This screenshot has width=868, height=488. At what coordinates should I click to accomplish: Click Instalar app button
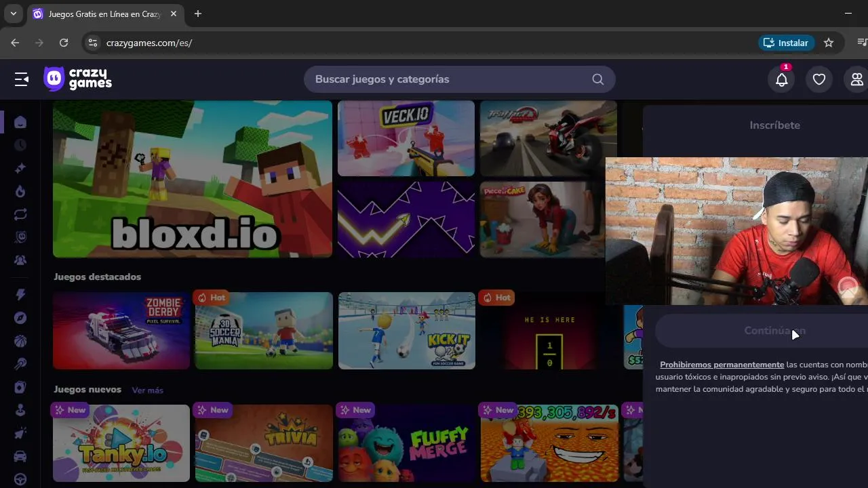(x=786, y=43)
